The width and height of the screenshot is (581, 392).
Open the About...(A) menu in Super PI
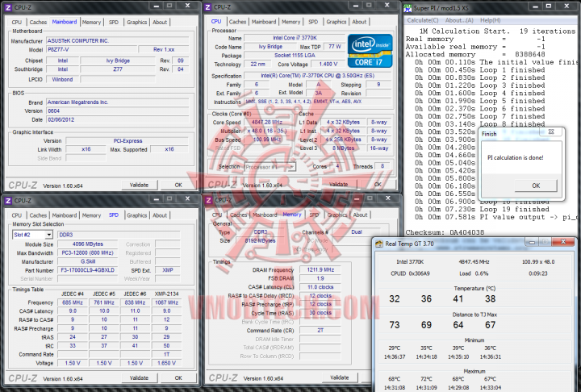(x=459, y=20)
